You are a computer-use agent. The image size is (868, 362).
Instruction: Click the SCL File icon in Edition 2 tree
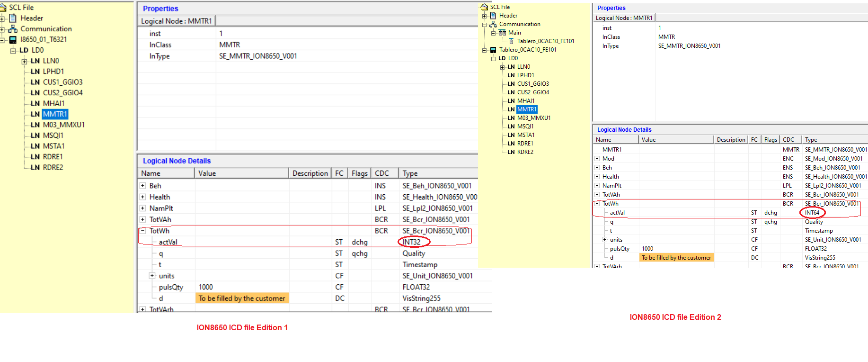pyautogui.click(x=484, y=7)
